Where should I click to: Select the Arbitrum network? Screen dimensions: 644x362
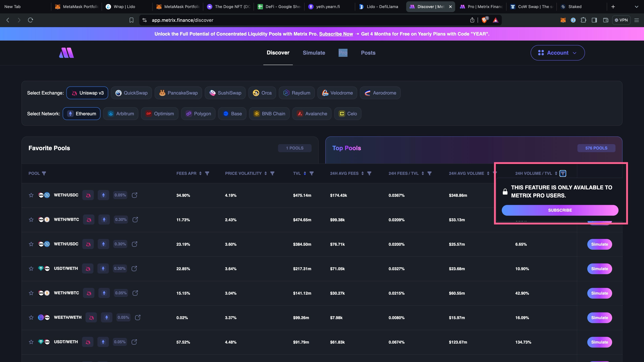121,114
